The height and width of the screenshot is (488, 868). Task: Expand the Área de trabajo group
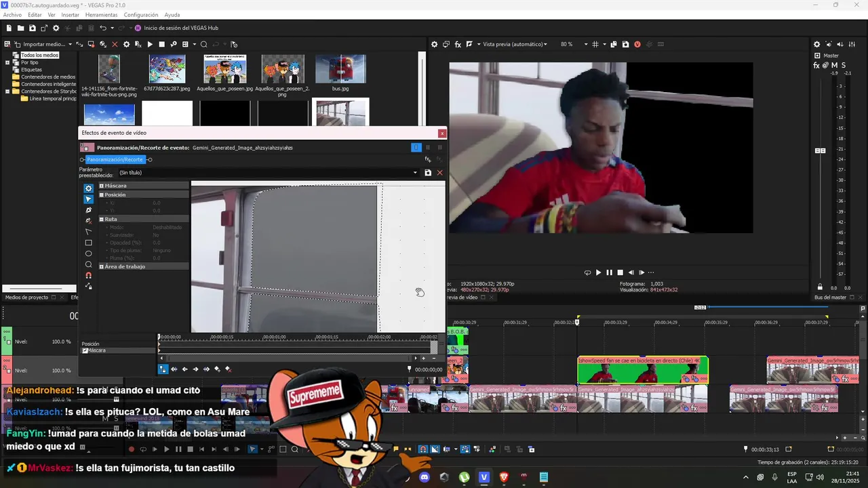(102, 266)
